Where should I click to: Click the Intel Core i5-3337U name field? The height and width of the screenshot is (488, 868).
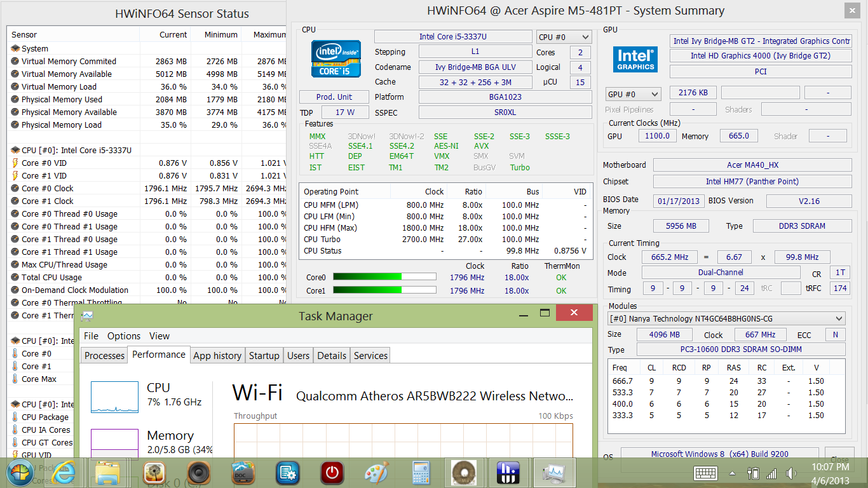(453, 37)
